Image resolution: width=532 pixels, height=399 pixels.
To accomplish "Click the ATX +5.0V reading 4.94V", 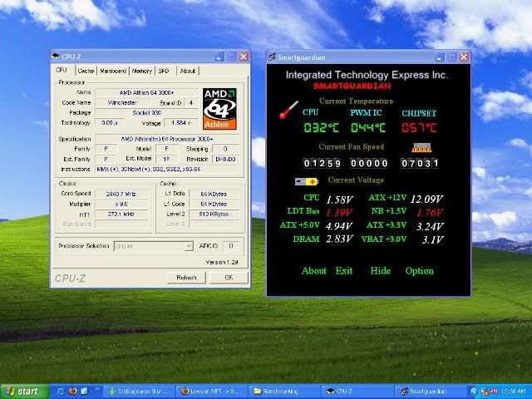I will pos(339,226).
